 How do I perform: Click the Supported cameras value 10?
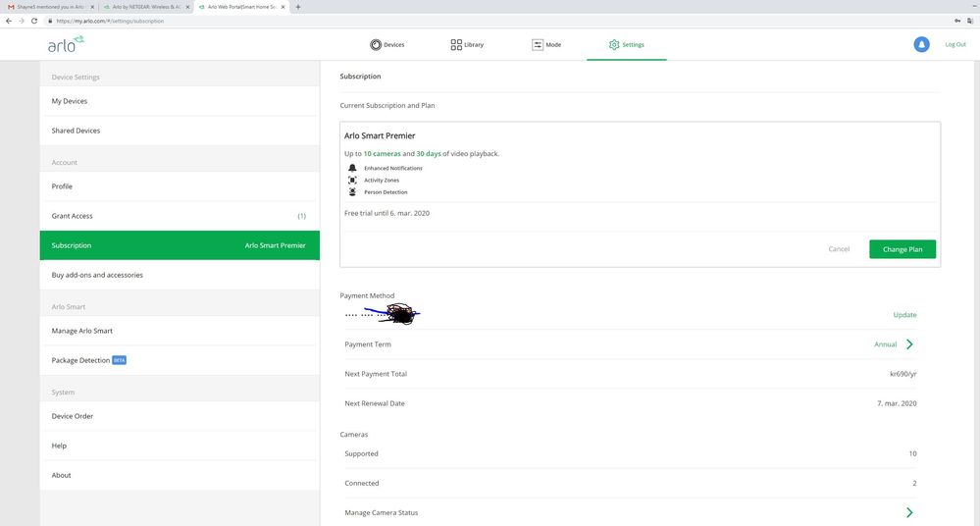[912, 453]
